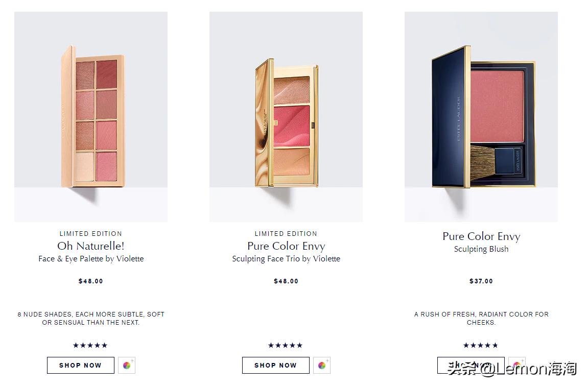Screen dimensions: 588x387
Task: Click Shop Now under Sculpting Face Trio
Action: click(x=275, y=365)
